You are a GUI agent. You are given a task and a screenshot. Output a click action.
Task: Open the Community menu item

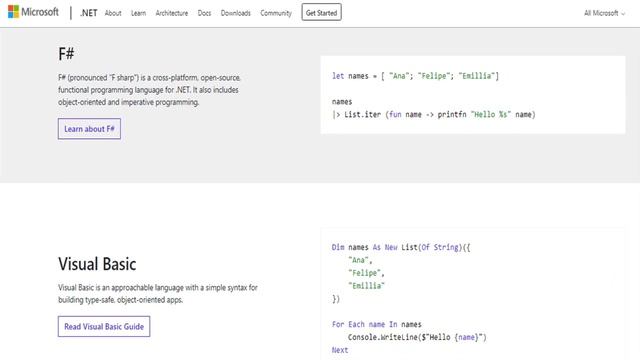pyautogui.click(x=276, y=13)
